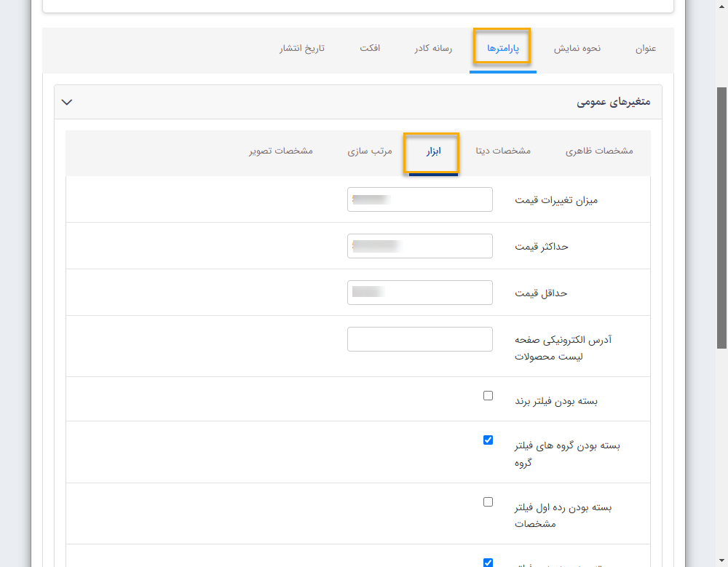Screen dimensions: 728x567
Task: Switch to the مشخصات دیتا sub-tab
Action: click(502, 151)
